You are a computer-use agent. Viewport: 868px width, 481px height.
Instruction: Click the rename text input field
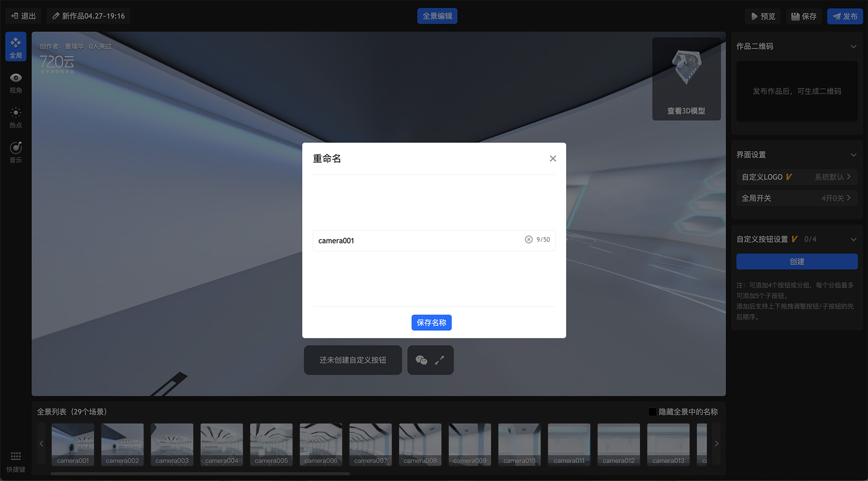click(x=417, y=240)
